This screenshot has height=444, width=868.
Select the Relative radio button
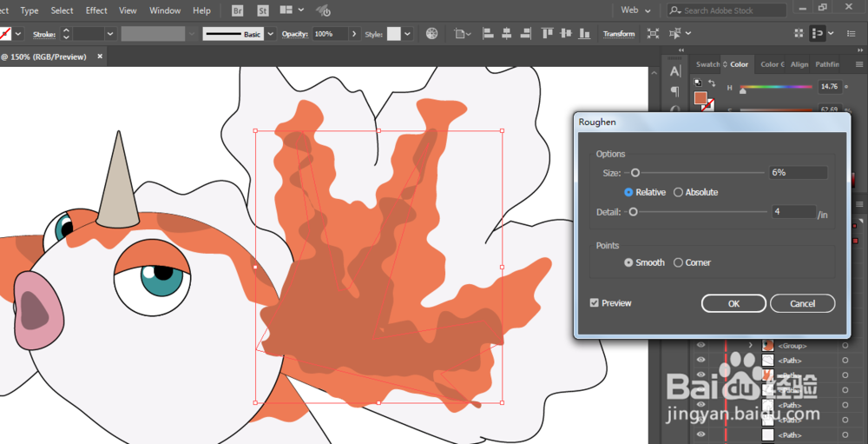[x=628, y=192]
